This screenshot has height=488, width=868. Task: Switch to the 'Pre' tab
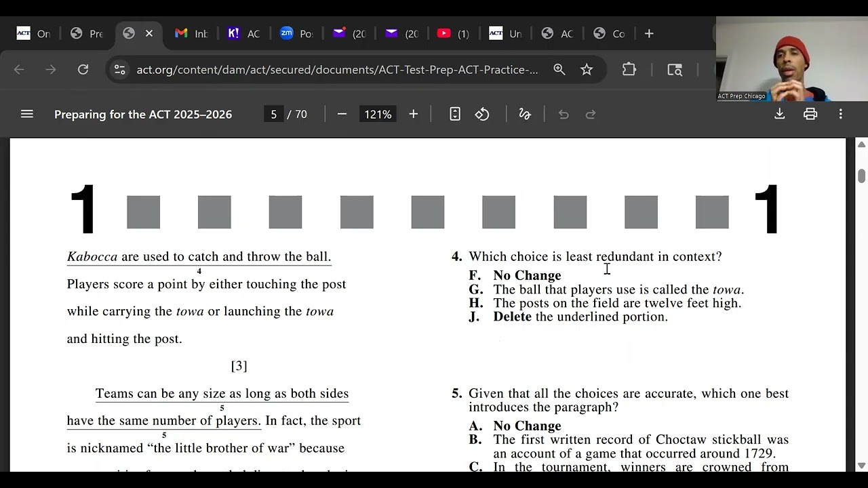(87, 33)
